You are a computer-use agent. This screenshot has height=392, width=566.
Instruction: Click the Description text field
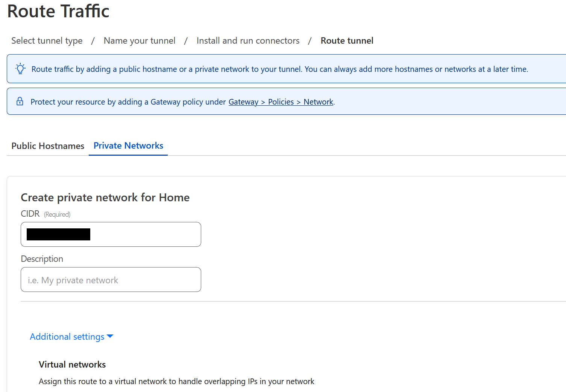pos(111,280)
